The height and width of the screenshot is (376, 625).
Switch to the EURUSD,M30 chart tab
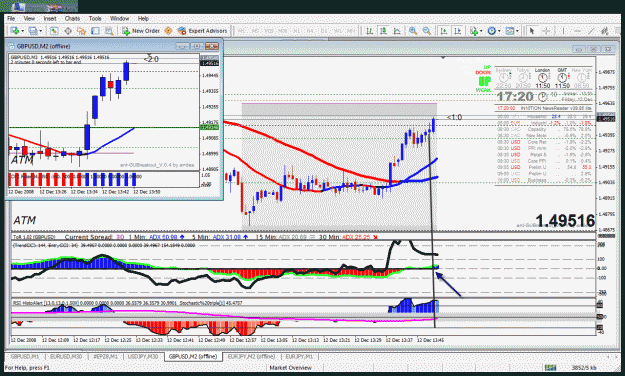coord(65,356)
